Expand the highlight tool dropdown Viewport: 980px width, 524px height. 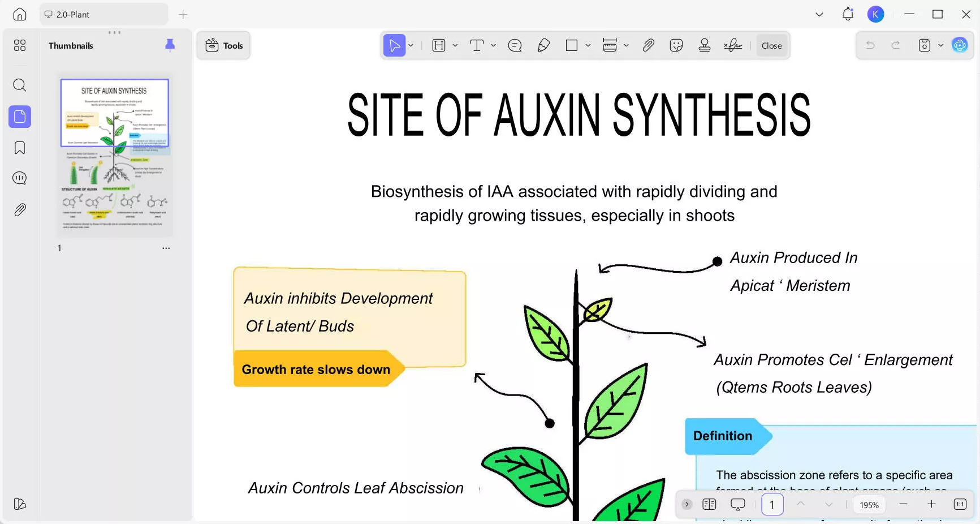[x=455, y=45]
